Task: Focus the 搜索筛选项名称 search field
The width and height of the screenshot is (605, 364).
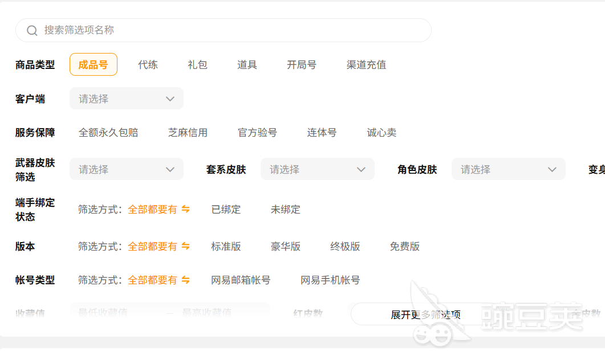Action: [228, 30]
